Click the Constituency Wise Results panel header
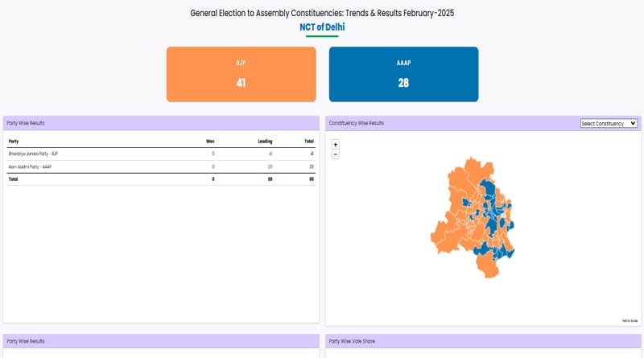 pyautogui.click(x=357, y=123)
